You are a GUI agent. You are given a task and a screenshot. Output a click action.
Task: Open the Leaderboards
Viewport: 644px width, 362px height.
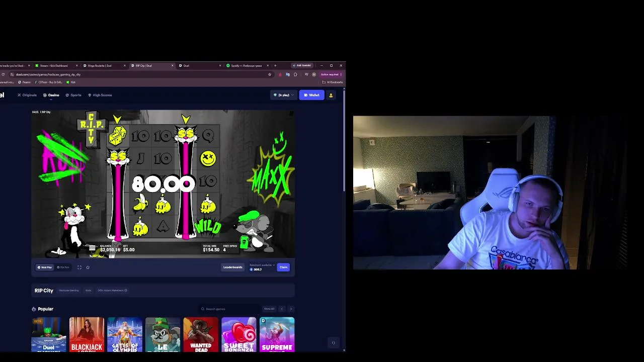tap(232, 267)
